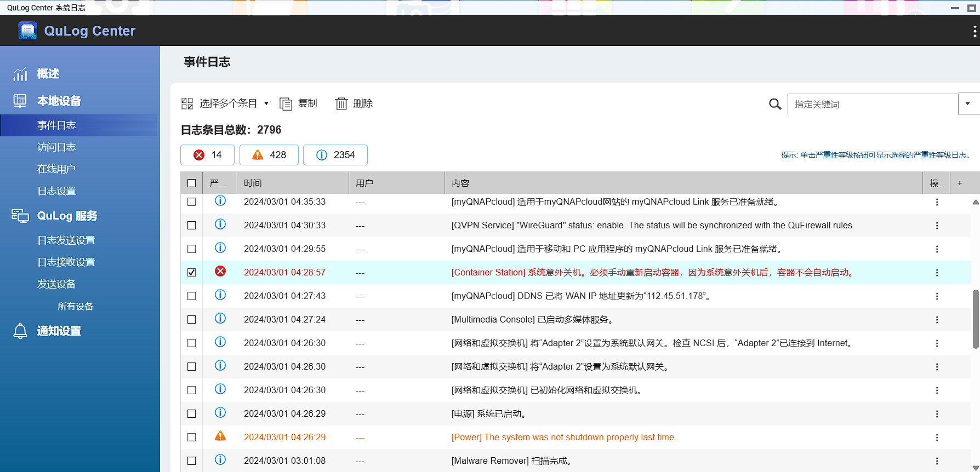This screenshot has height=472, width=980.
Task: Click the 复制 copy button label
Action: click(x=307, y=103)
